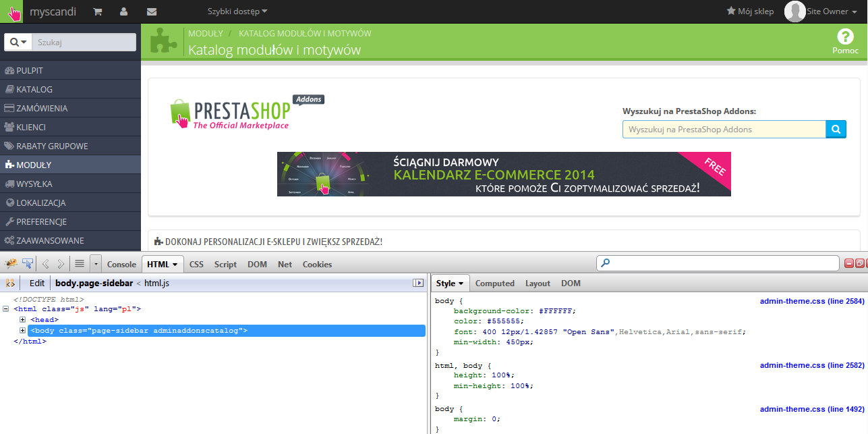Open the Site Owner account dropdown
The image size is (868, 434).
click(x=826, y=11)
